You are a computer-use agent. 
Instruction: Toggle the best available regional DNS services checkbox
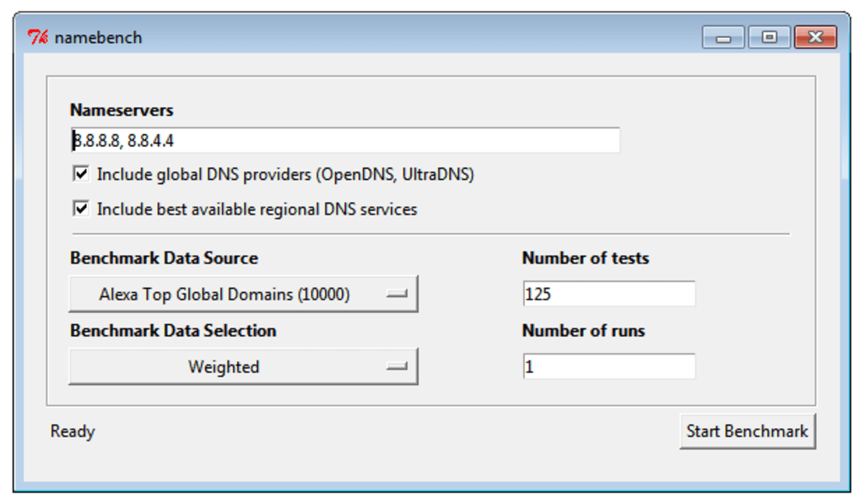[x=82, y=209]
